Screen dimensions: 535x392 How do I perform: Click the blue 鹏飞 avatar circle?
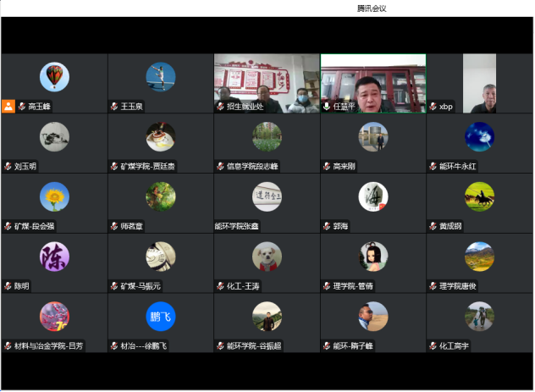click(x=161, y=316)
